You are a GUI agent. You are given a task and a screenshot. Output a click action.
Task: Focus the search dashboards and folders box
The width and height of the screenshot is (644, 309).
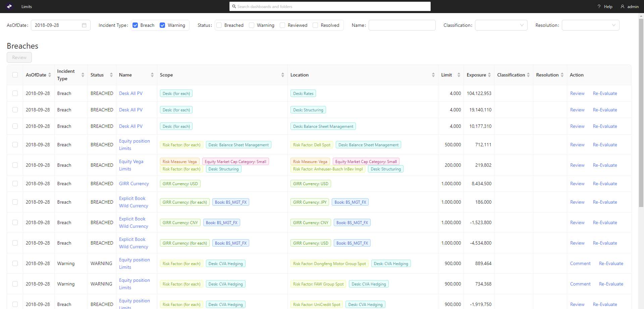[330, 6]
